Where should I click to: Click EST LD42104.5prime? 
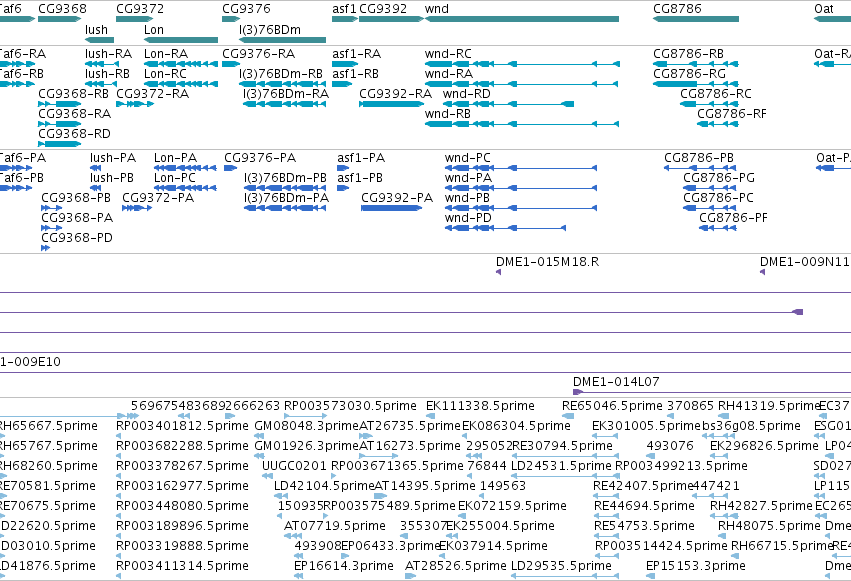click(281, 496)
